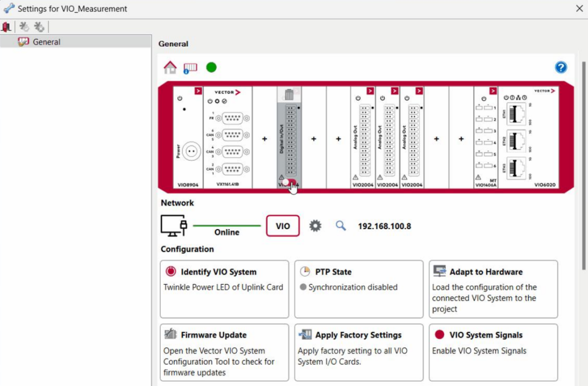The width and height of the screenshot is (588, 386).
Task: Click the VX1161.41B card label
Action: (228, 184)
